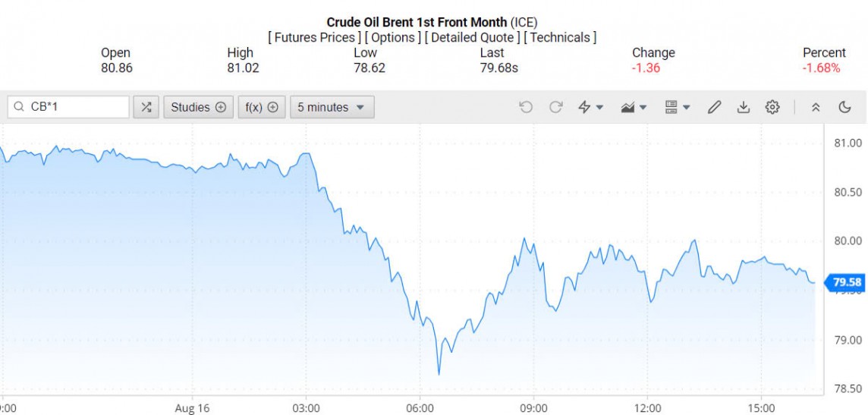Click the redo arrow icon
The image size is (868, 415).
pos(555,107)
